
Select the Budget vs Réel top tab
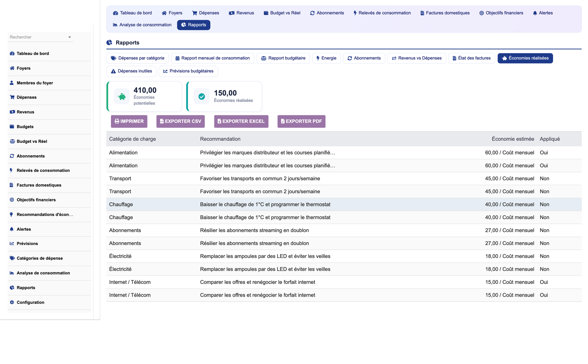[x=282, y=13]
